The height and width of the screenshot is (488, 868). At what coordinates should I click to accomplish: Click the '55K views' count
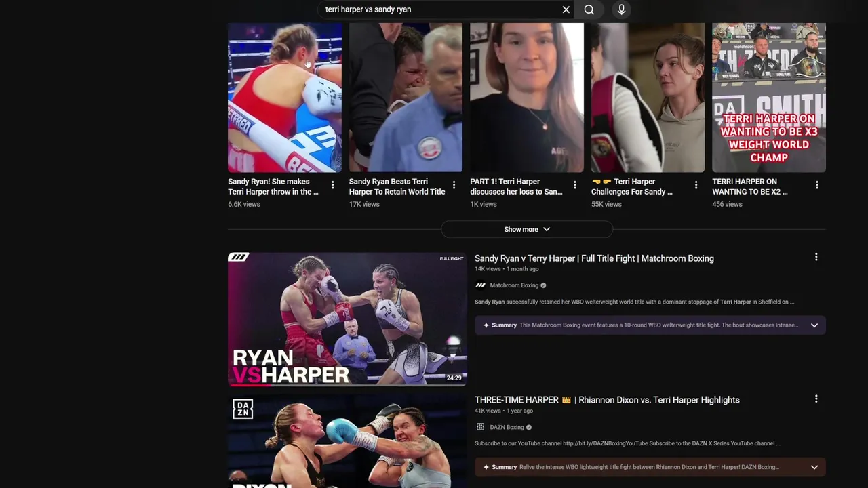point(606,204)
